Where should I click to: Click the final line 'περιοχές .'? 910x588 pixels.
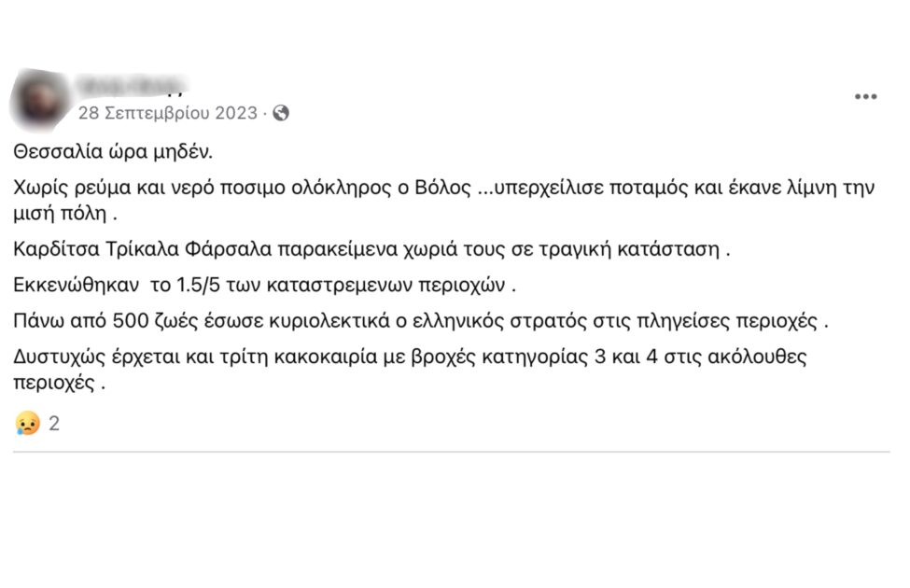pos(59,383)
